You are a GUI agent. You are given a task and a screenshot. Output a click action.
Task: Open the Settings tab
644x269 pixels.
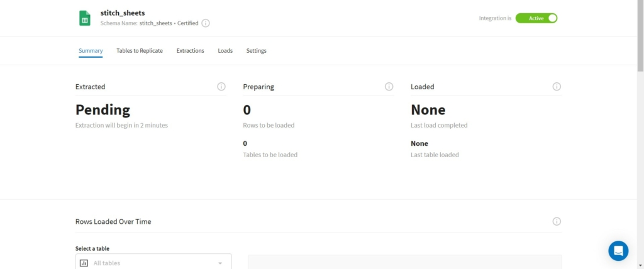tap(257, 51)
